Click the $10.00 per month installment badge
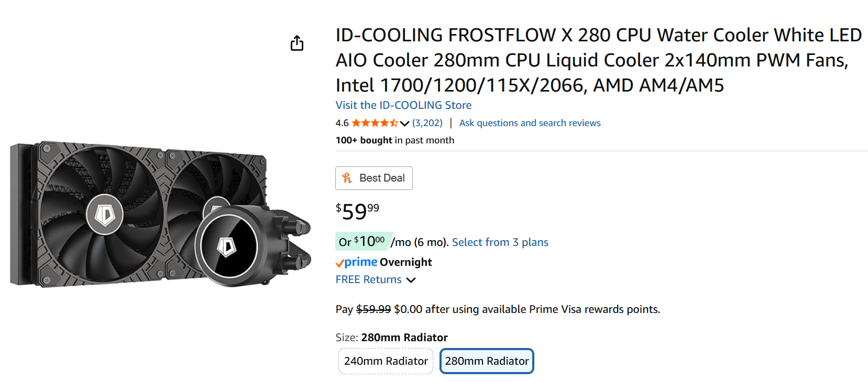The image size is (868, 382). [364, 241]
